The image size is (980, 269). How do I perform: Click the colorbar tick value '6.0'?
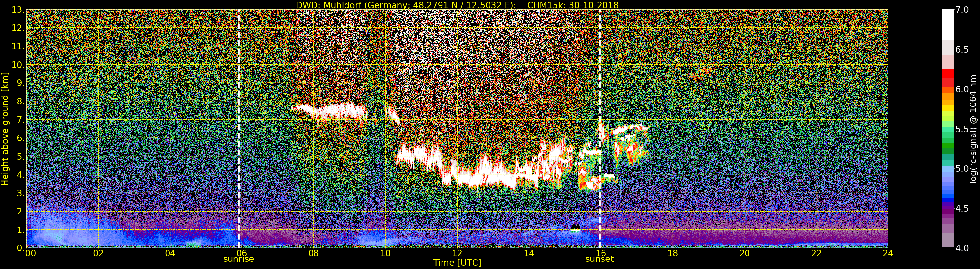pyautogui.click(x=962, y=89)
